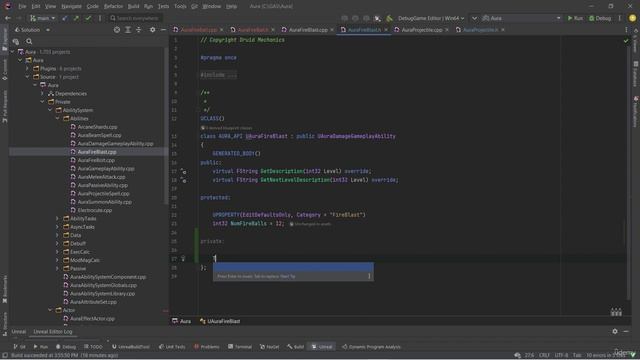640x360 pixels.
Task: Switch to AuraProjectile.cpp editor tab
Action: 422,30
